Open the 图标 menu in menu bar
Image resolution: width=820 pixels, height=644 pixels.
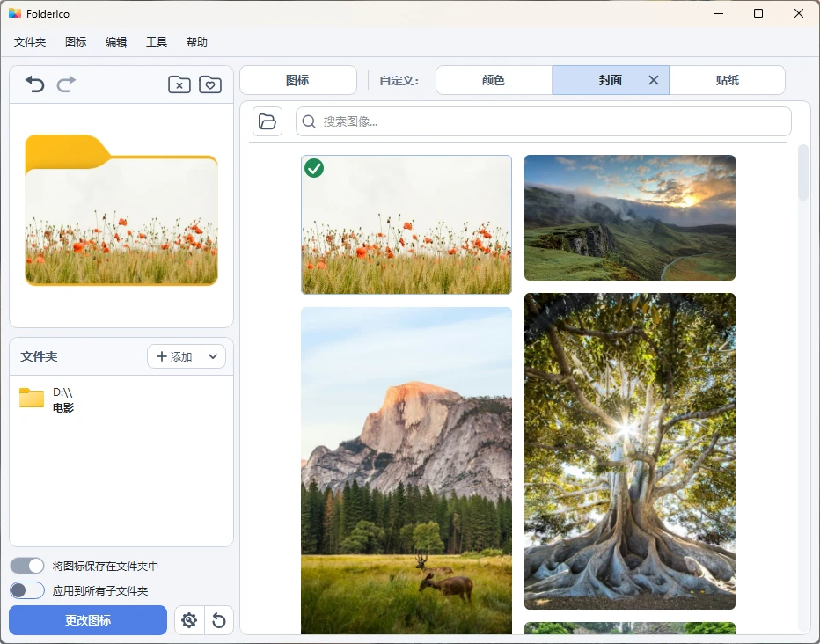click(76, 42)
